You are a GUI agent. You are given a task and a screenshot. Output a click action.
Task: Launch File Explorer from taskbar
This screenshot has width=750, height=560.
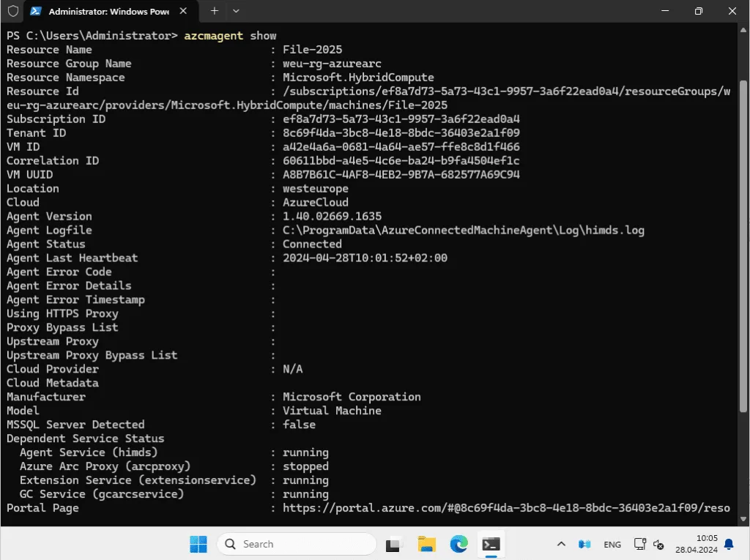click(426, 544)
